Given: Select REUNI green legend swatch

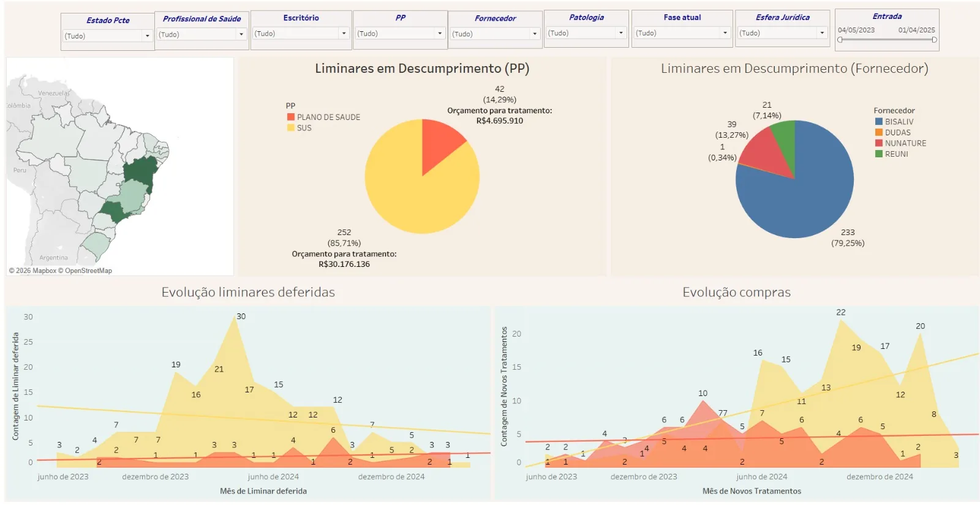Looking at the screenshot, I should pos(879,154).
